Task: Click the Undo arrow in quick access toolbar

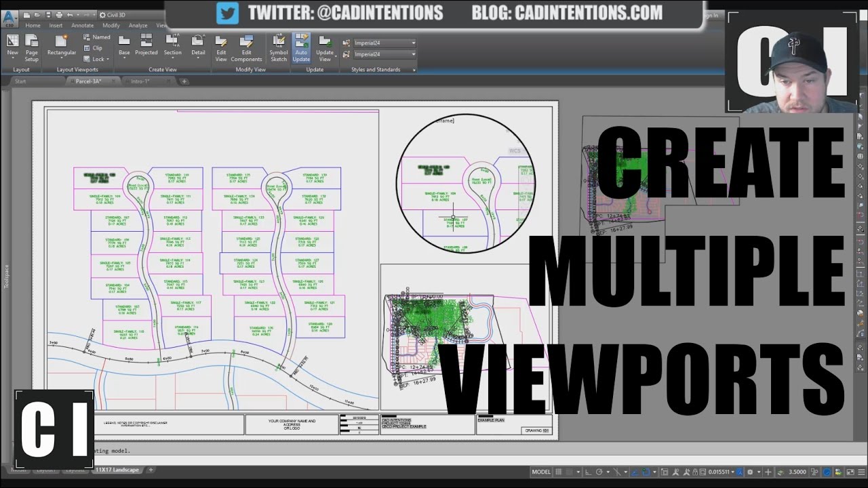Action: tap(70, 15)
